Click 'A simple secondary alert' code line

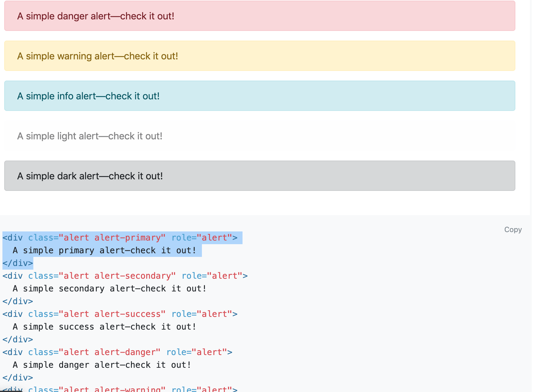[110, 289]
